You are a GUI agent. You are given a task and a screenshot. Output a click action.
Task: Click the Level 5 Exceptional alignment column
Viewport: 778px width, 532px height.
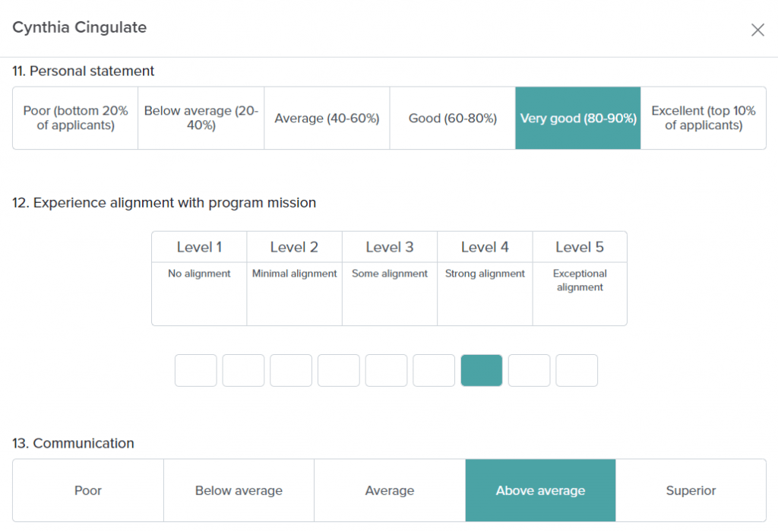click(580, 278)
